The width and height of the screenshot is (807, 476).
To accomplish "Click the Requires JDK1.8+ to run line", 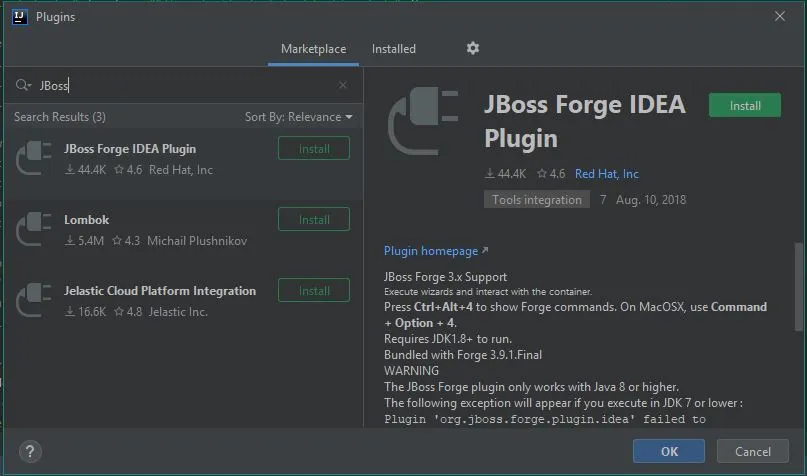I will click(x=448, y=339).
